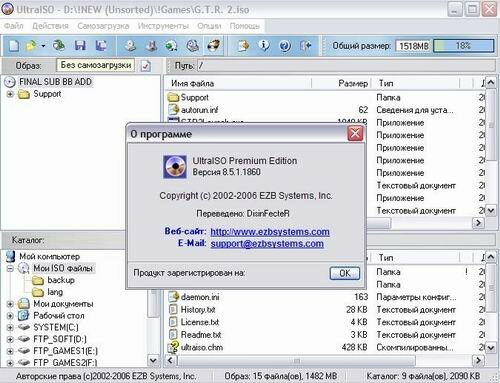
Task: Open the Помощь menu
Action: (245, 26)
